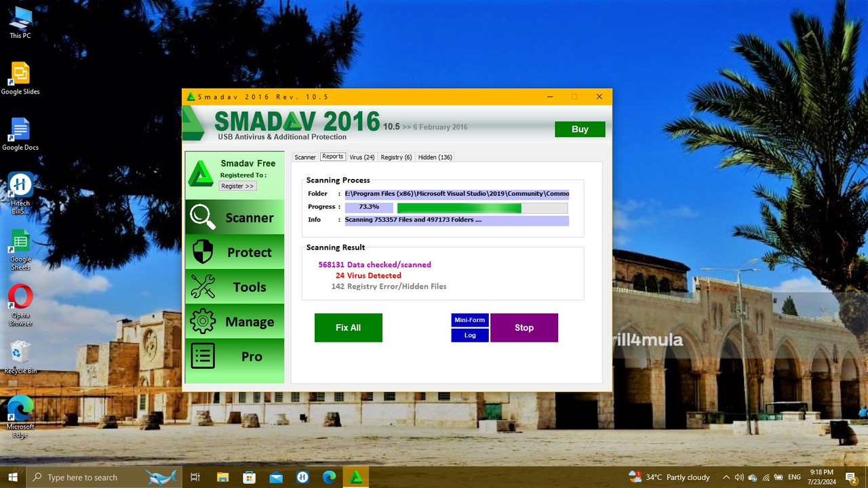This screenshot has height=488, width=868.
Task: Open Google Docs desktop shortcut
Action: (x=20, y=134)
